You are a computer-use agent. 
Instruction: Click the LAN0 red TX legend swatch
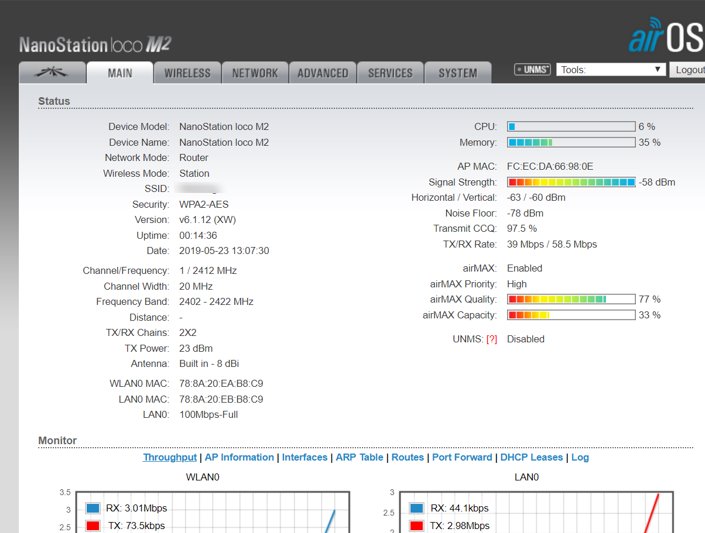pos(416,525)
